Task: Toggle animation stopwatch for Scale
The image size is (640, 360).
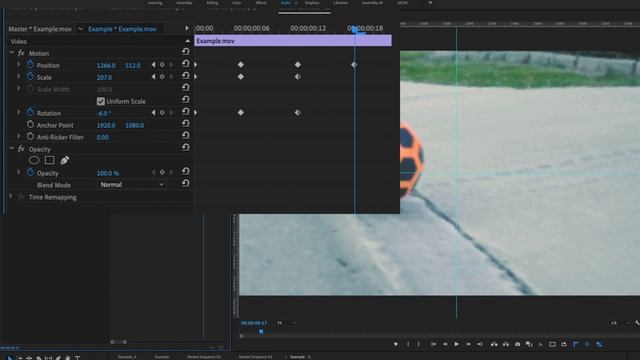Action: coord(30,77)
